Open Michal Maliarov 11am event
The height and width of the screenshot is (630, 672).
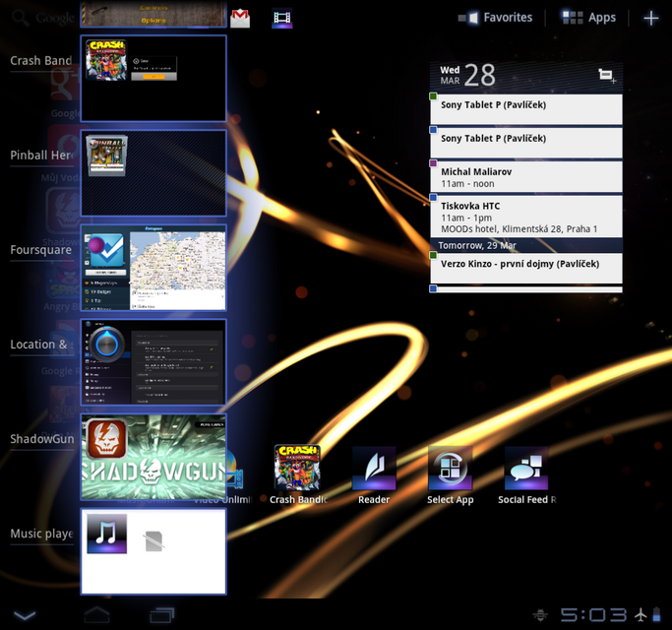(x=525, y=176)
